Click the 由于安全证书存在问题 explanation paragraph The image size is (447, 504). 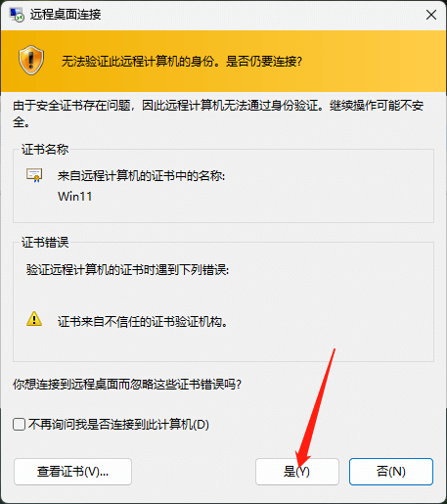coord(218,114)
